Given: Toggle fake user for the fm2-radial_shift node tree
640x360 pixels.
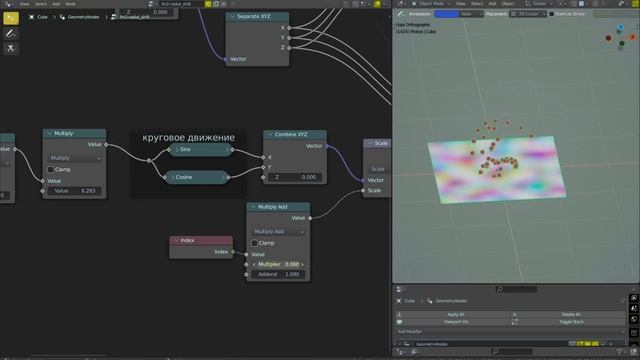Looking at the screenshot, I should click(208, 4).
